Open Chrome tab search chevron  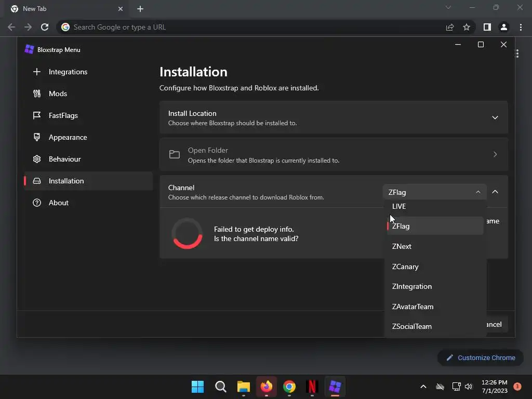pyautogui.click(x=448, y=7)
